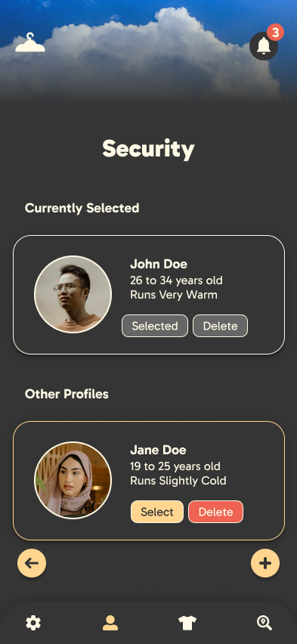297x644 pixels.
Task: Open the t-shirt wardrobe tab
Action: [187, 623]
